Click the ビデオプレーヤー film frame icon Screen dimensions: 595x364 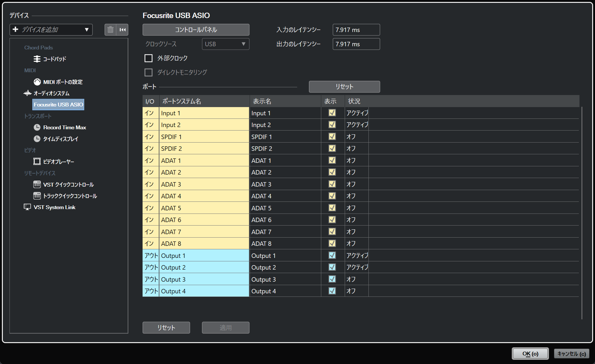click(37, 162)
